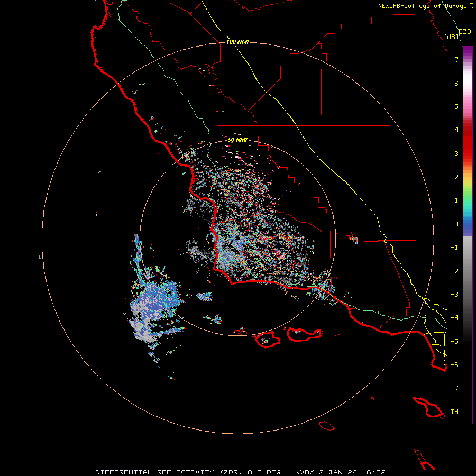
Task: Pick the bright red band of the color bar
Action: click(x=467, y=146)
